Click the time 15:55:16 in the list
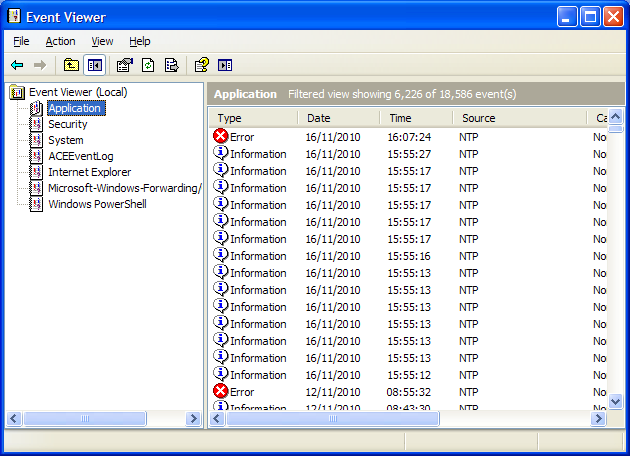This screenshot has height=456, width=630. point(409,256)
